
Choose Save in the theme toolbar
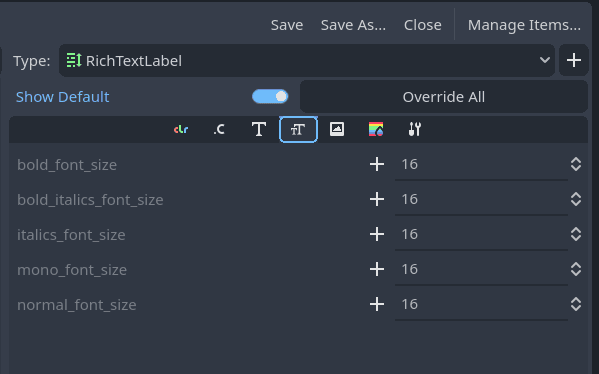click(287, 25)
